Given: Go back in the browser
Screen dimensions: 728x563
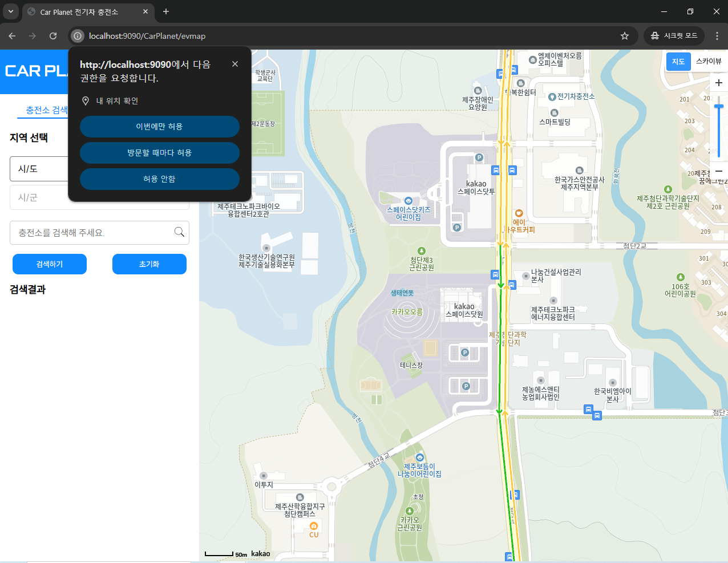Looking at the screenshot, I should pyautogui.click(x=12, y=36).
